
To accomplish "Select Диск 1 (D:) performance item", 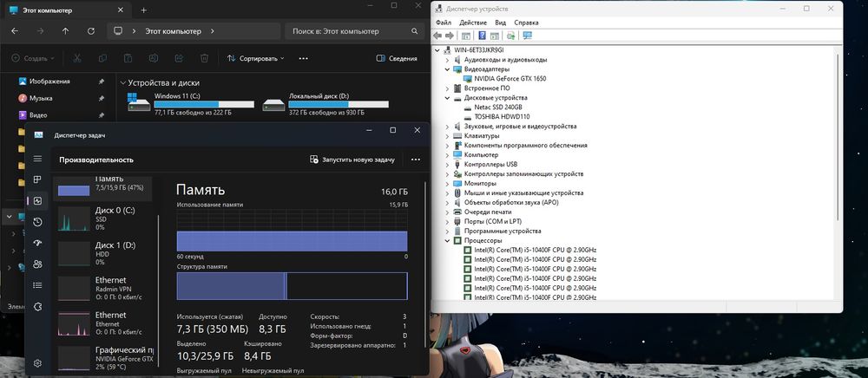I will coord(103,253).
